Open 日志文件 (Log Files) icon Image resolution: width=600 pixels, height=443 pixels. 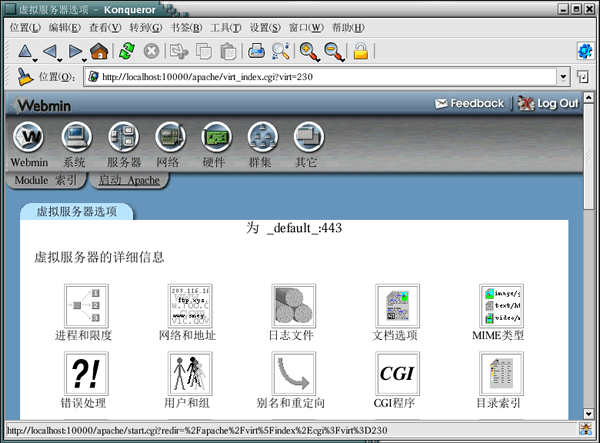(x=293, y=306)
